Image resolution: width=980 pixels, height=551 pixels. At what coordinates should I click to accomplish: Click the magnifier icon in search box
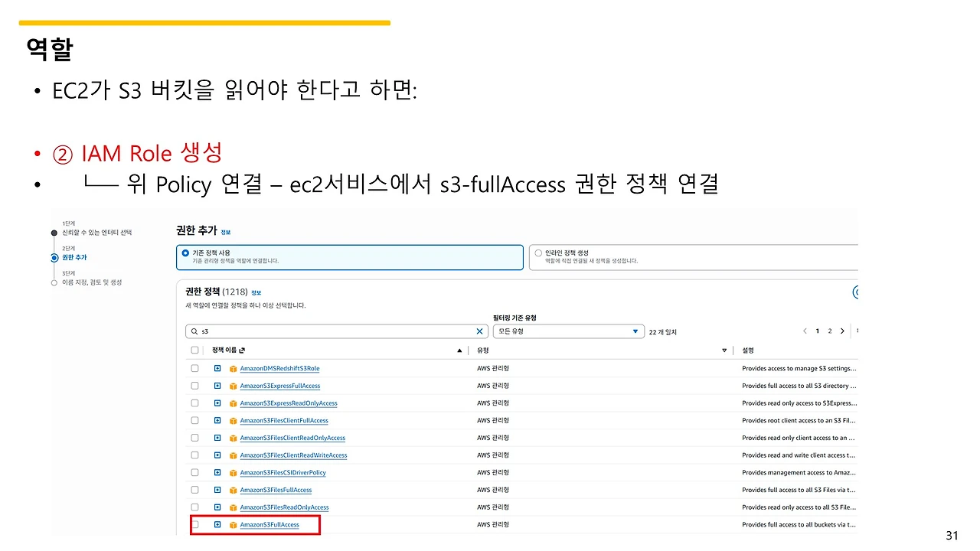click(x=194, y=331)
